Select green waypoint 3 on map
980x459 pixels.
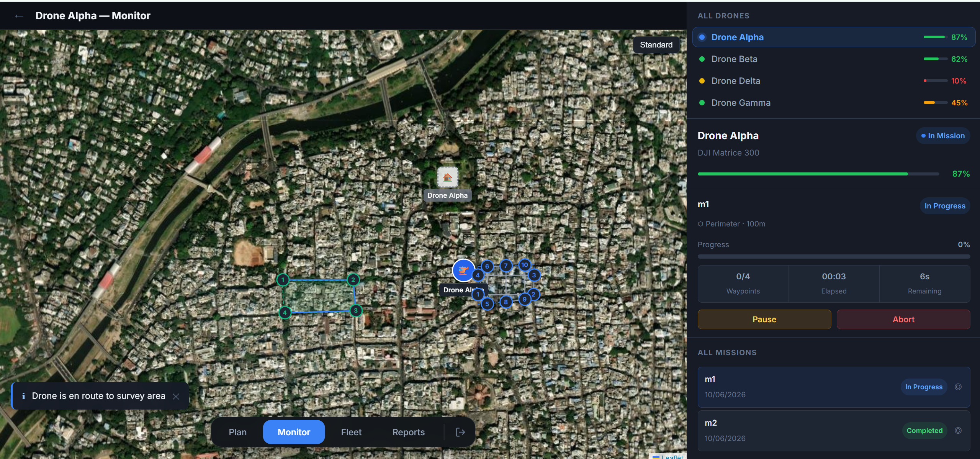click(356, 310)
